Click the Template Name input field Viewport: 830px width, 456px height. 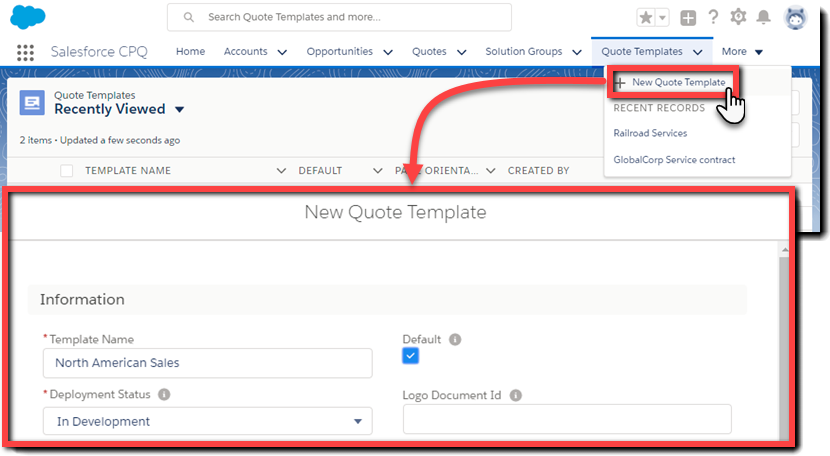pos(207,363)
